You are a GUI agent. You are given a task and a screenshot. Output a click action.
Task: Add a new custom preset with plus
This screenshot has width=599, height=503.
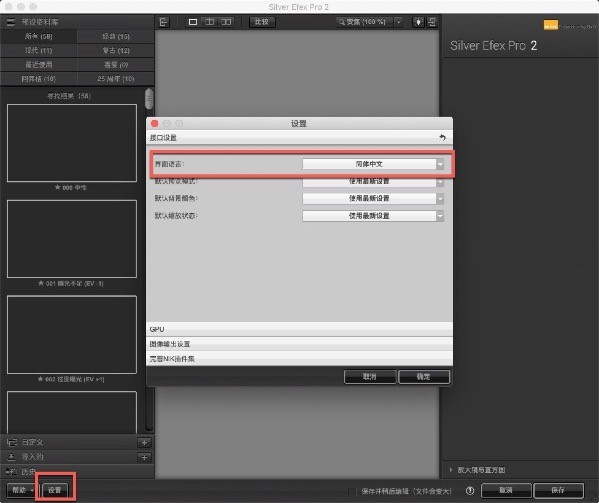[144, 443]
